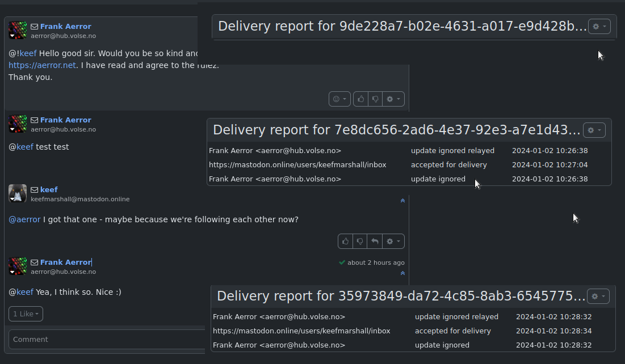Viewport: 625px width, 364px height.
Task: Open gear menu on Frank's first post
Action: (x=393, y=99)
